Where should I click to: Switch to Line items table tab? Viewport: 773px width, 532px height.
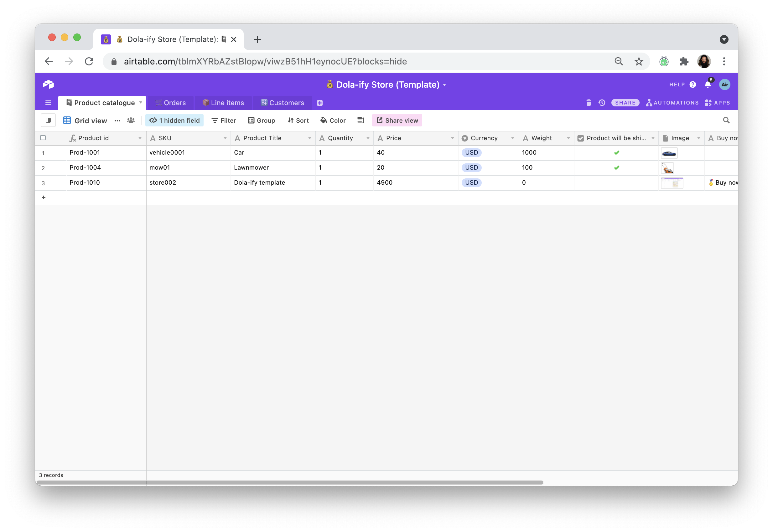pos(223,103)
